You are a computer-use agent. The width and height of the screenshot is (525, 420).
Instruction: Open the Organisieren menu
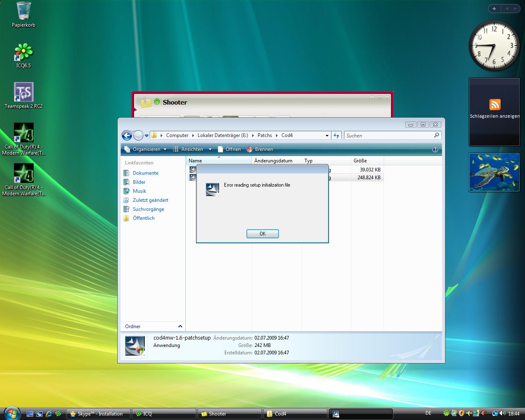[145, 149]
